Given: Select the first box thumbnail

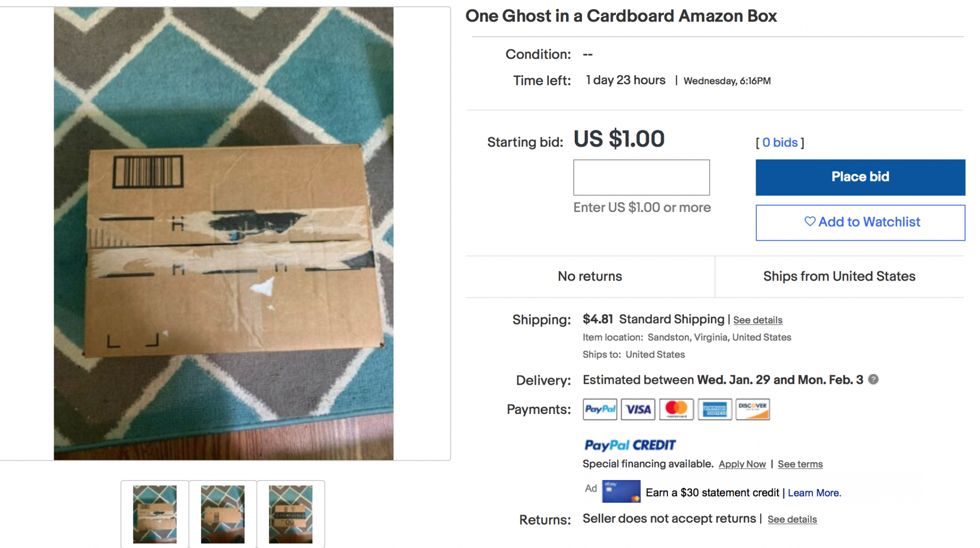Looking at the screenshot, I should click(x=155, y=514).
